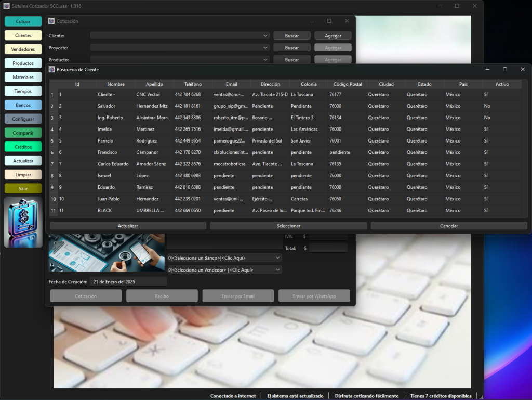Viewport: 532px width, 400px height.
Task: Click the SCCLaser app icon in title bar
Action: pos(6,6)
